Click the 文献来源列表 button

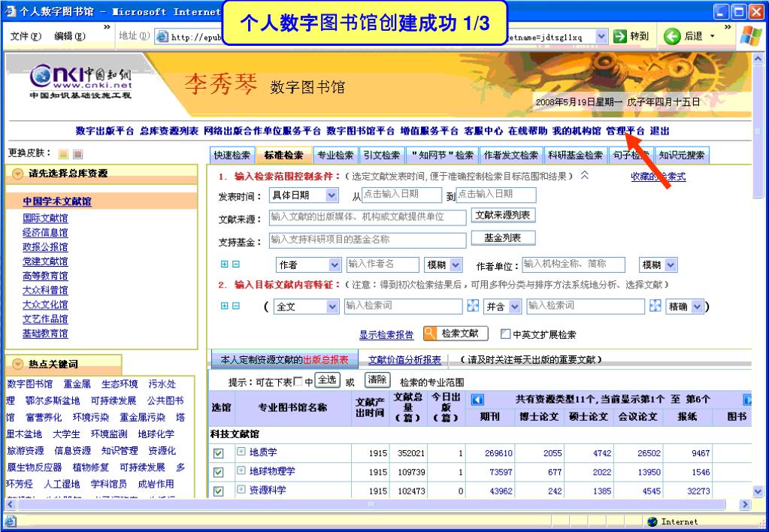[503, 215]
